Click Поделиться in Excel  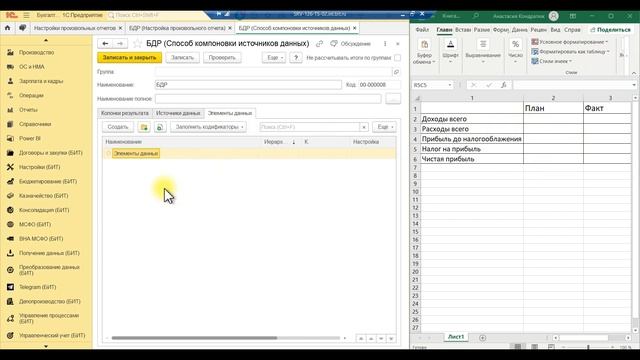point(610,30)
